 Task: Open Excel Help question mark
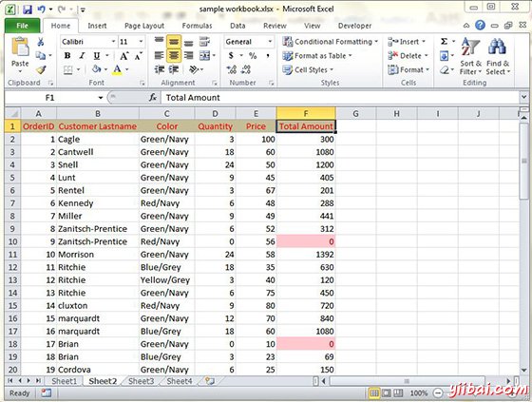click(480, 25)
